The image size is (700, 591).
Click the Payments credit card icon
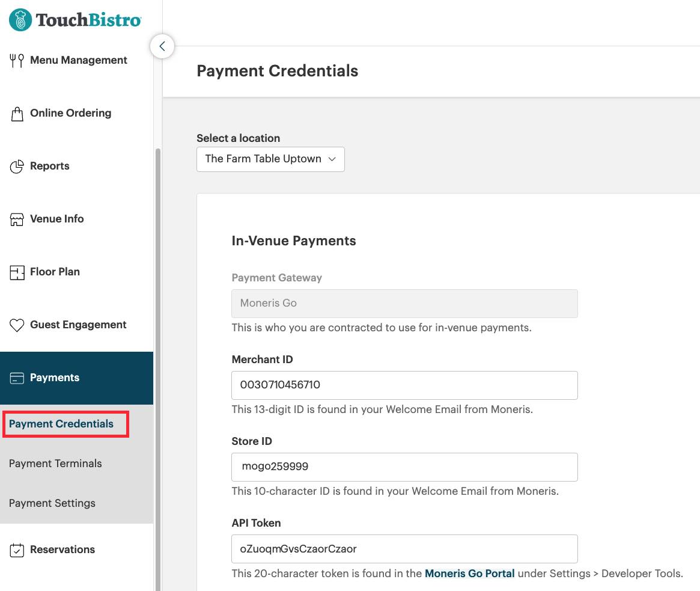(x=17, y=378)
